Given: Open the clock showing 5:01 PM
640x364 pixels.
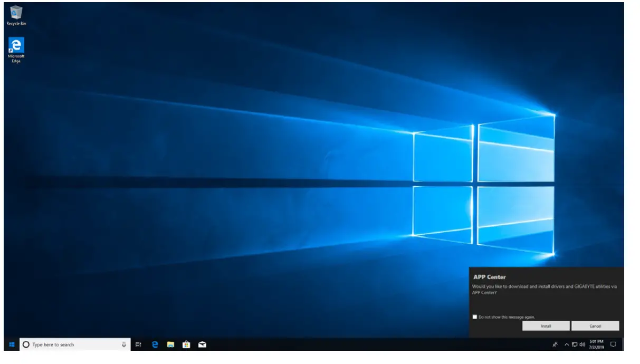Looking at the screenshot, I should tap(596, 344).
